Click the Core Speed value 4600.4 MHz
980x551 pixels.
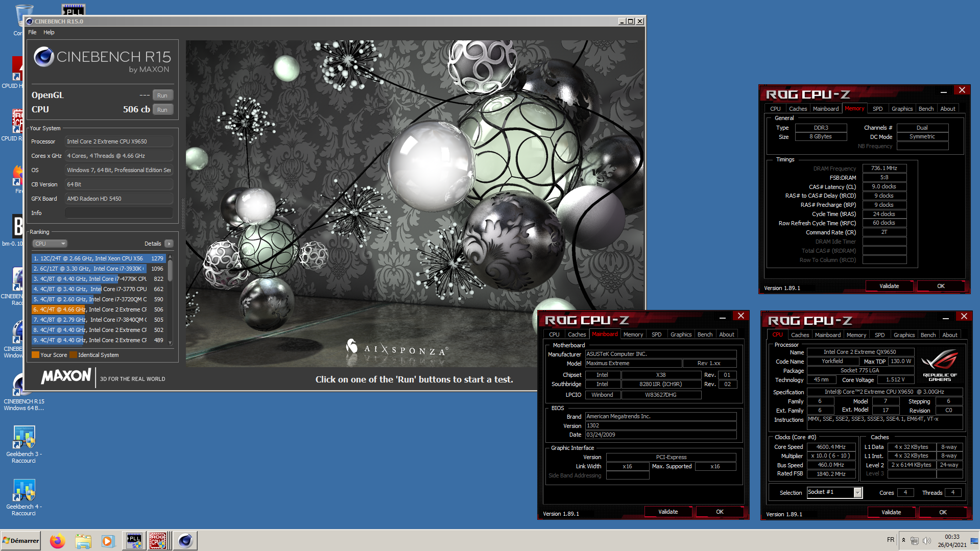coord(831,447)
